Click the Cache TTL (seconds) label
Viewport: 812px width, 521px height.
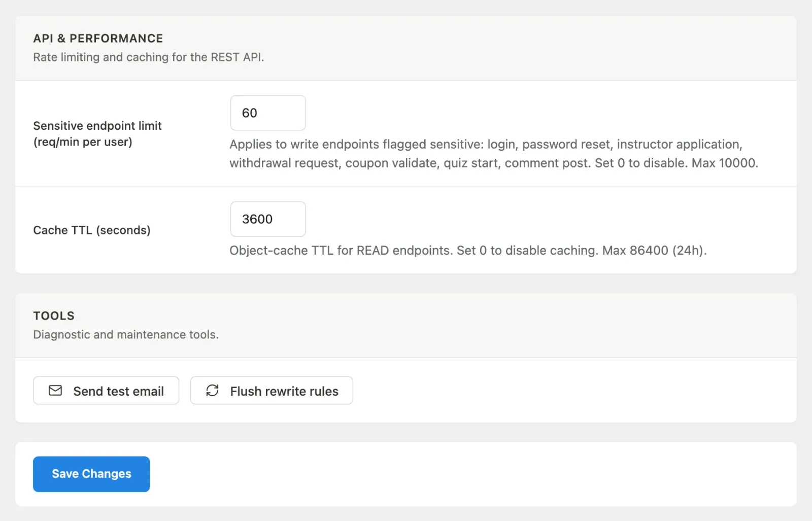tap(92, 230)
